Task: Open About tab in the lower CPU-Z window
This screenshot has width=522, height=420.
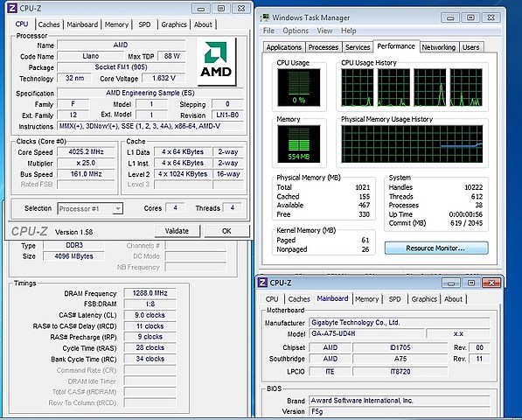Action: 453,298
